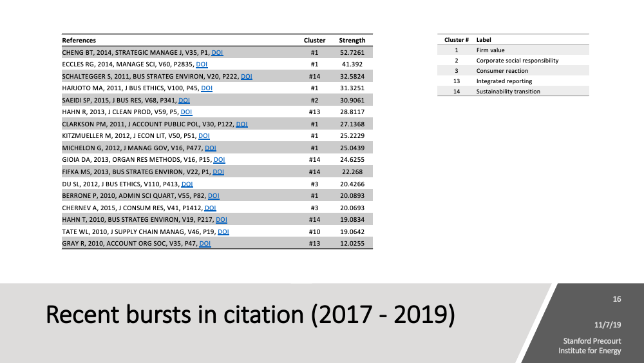
Task: Follow the Gray R 2010 DOI link
Action: click(205, 244)
